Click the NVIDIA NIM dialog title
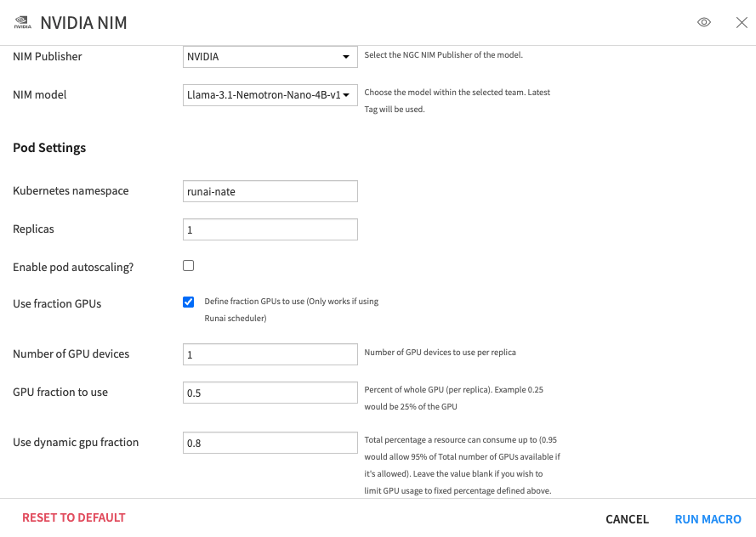The image size is (756, 537). tap(83, 23)
